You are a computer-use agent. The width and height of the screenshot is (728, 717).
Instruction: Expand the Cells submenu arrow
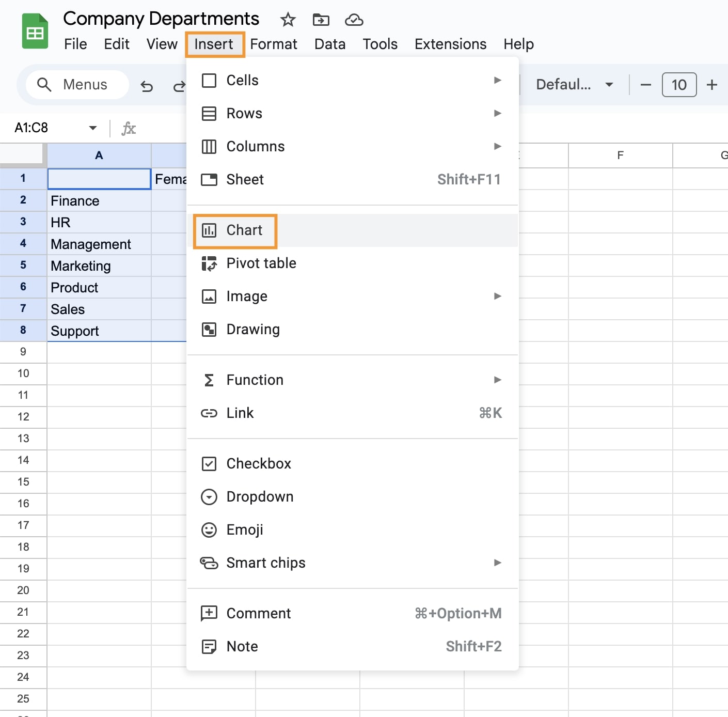[x=498, y=80]
